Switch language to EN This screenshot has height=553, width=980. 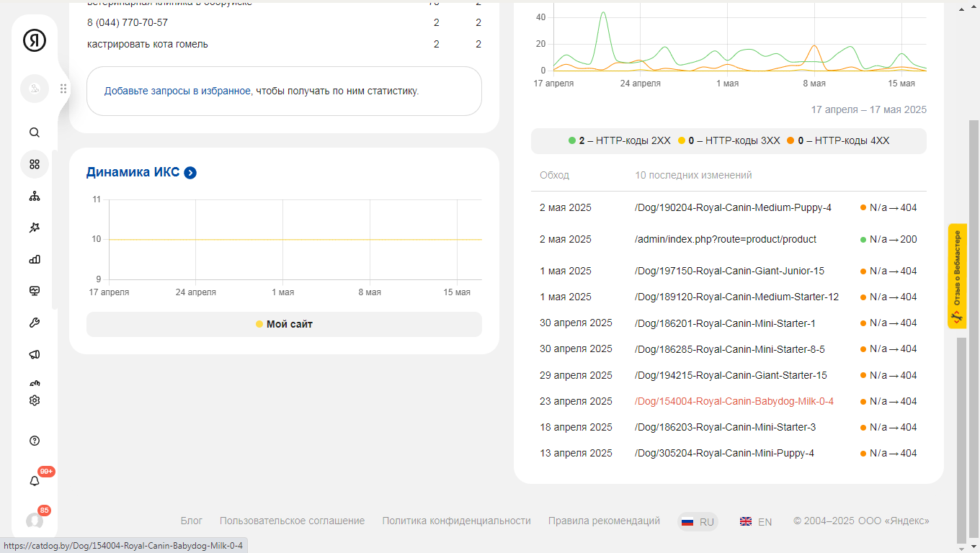pyautogui.click(x=756, y=522)
